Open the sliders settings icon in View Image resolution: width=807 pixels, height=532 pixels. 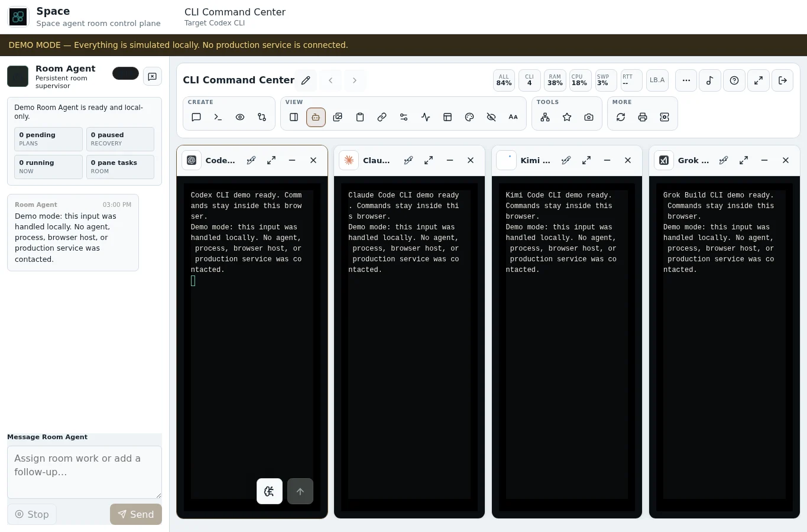[x=404, y=117]
